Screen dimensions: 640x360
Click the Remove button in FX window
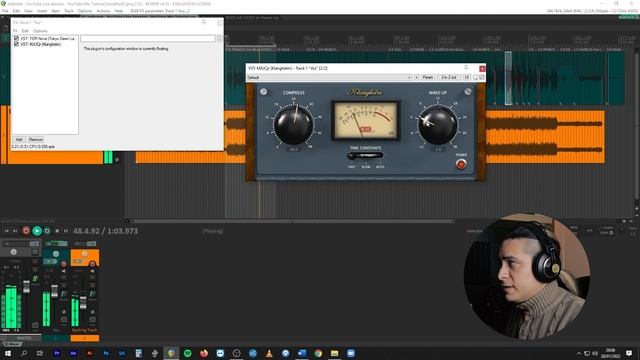click(x=36, y=140)
